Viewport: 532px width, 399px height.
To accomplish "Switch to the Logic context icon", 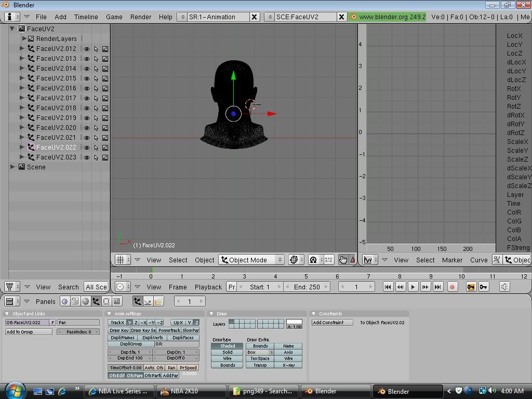I will click(x=65, y=301).
